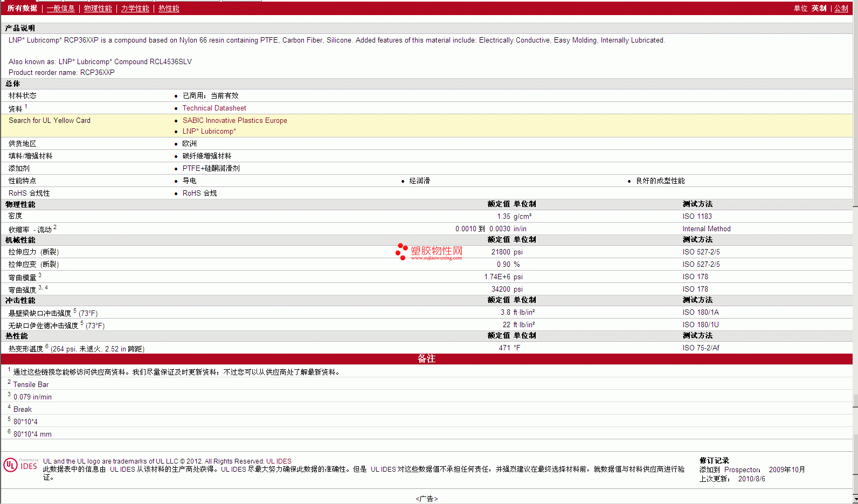Click flexural modulus value 1.74E+6
Screen dimensions: 858x504
pos(497,277)
